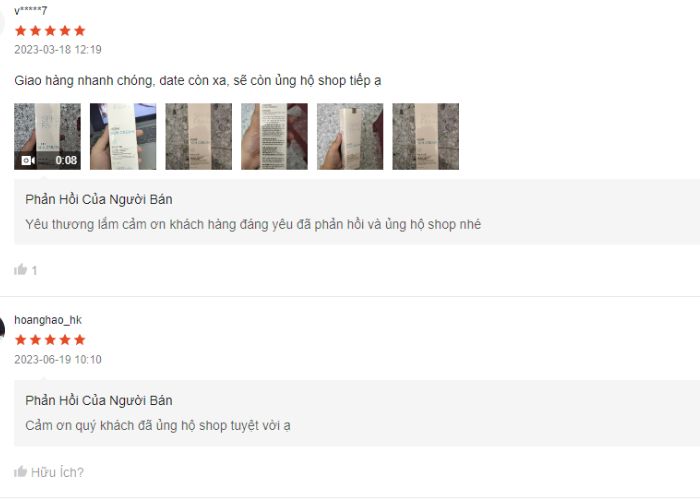Click the five-star rating of v*****7 review

pyautogui.click(x=50, y=31)
